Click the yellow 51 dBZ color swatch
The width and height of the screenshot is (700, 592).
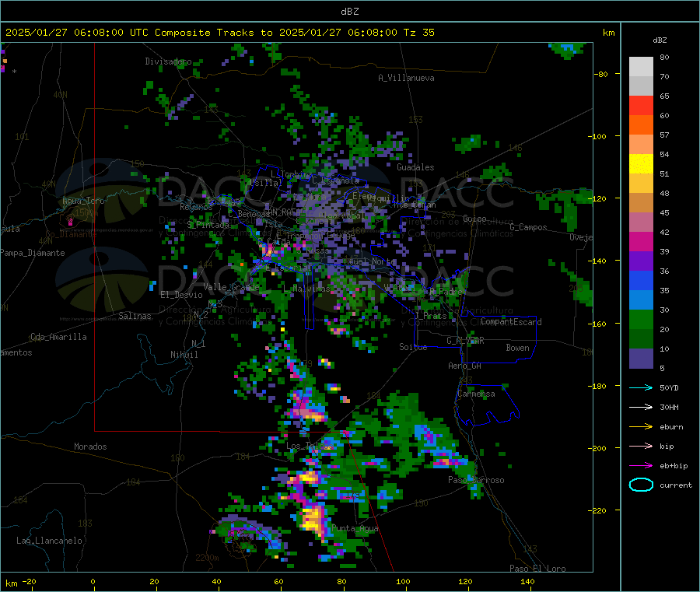pyautogui.click(x=641, y=164)
